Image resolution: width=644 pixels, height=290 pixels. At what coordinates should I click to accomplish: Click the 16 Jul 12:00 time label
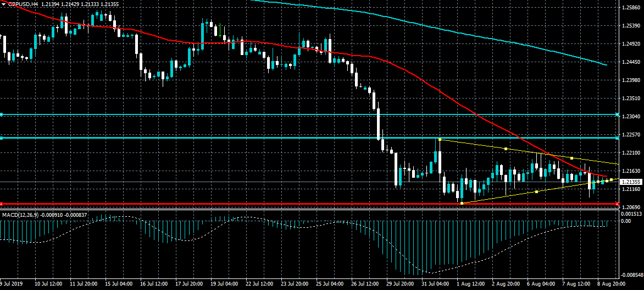coord(154,284)
